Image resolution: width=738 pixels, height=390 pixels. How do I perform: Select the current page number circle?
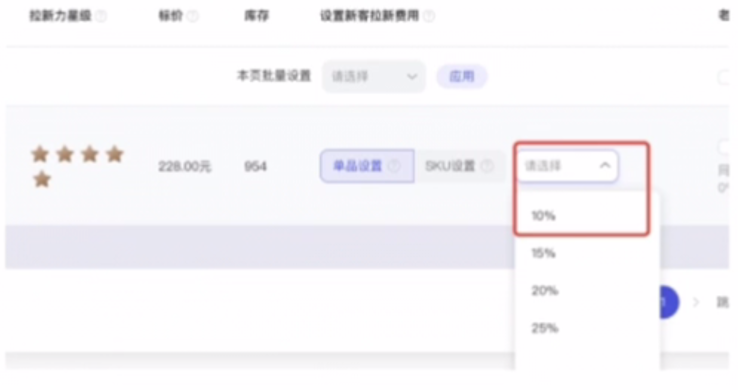[x=669, y=302]
